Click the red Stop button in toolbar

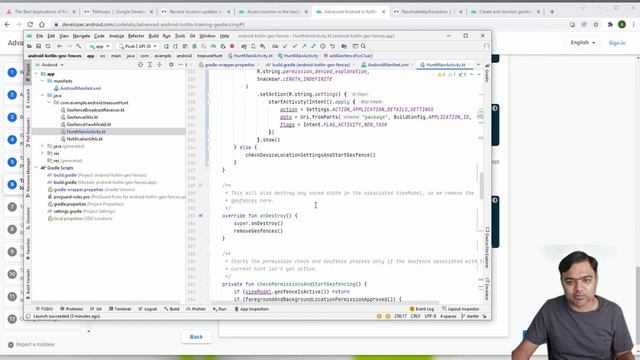[x=232, y=46]
